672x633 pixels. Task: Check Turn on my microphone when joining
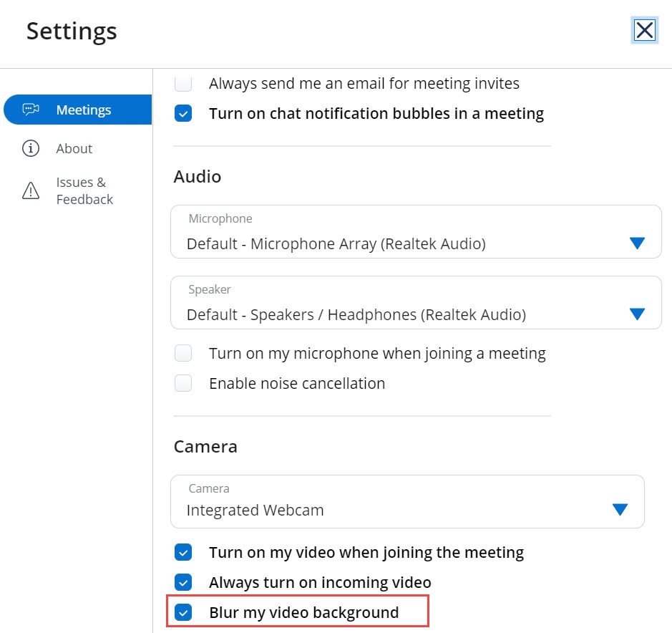(x=184, y=354)
